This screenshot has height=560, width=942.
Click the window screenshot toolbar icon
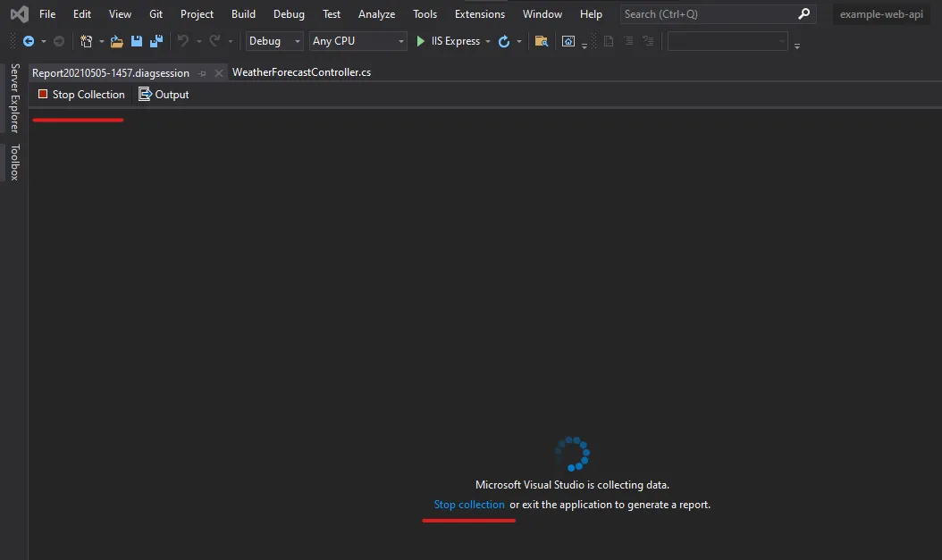point(568,41)
